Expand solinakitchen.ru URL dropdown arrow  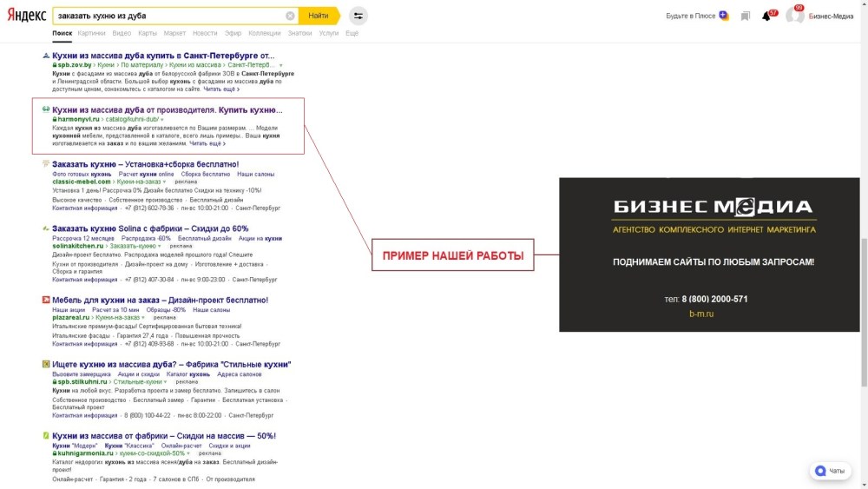(x=160, y=247)
